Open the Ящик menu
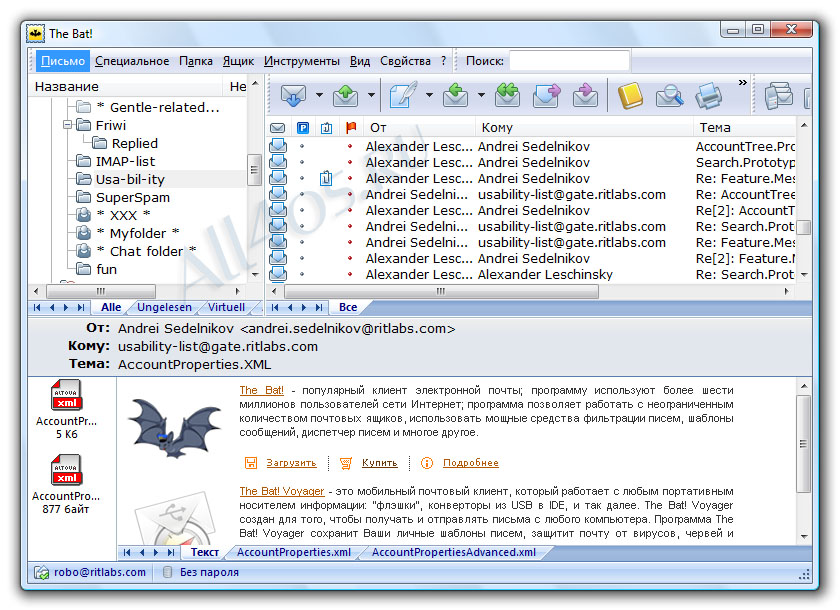 pos(238,61)
